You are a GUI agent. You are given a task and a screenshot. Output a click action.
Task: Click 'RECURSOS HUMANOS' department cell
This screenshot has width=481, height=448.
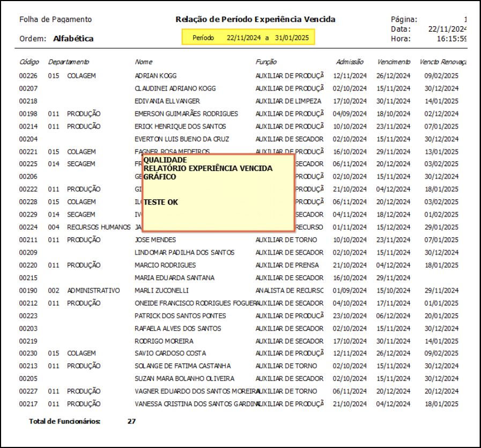point(99,227)
